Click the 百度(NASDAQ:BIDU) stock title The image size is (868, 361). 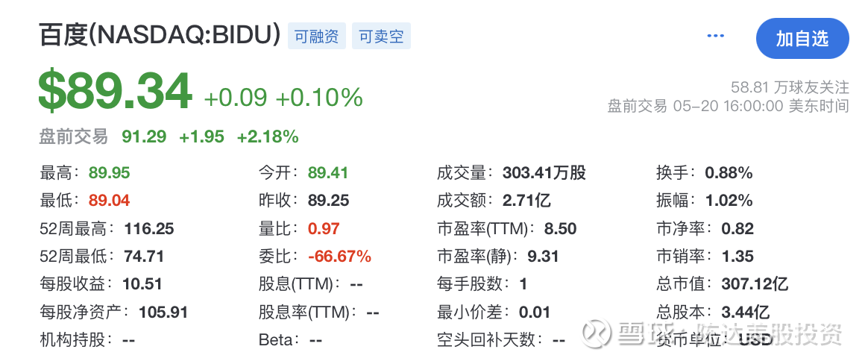click(x=160, y=36)
